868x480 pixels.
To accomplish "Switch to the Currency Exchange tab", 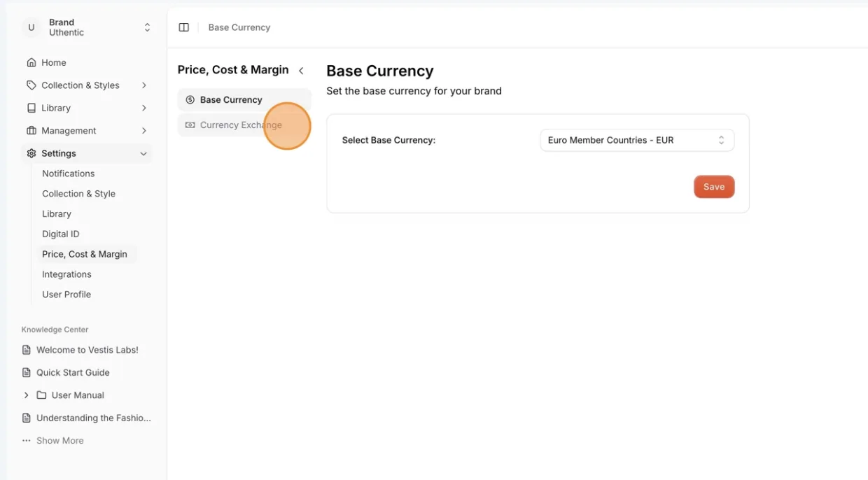I will [x=244, y=125].
